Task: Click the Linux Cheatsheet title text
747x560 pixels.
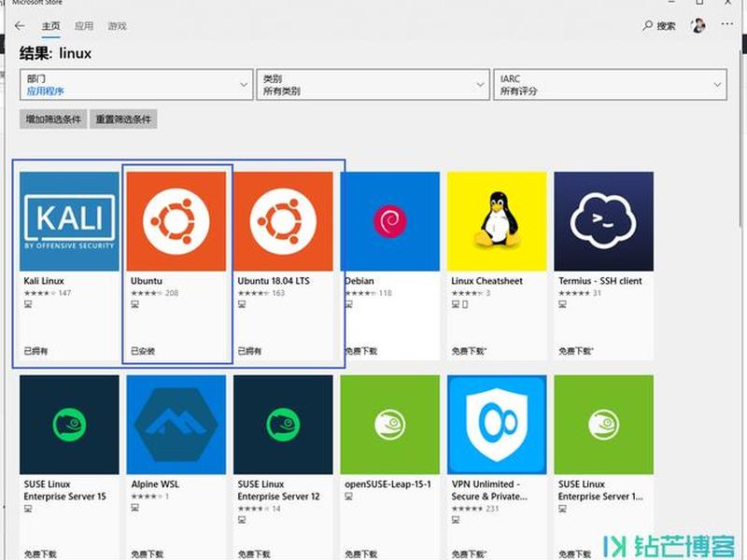Action: coord(486,281)
